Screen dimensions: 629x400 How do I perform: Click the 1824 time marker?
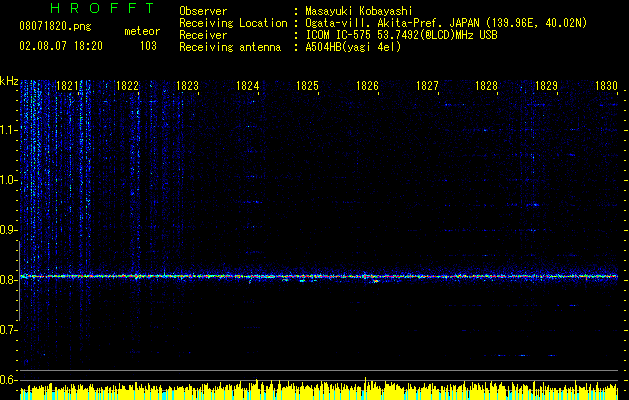248,86
